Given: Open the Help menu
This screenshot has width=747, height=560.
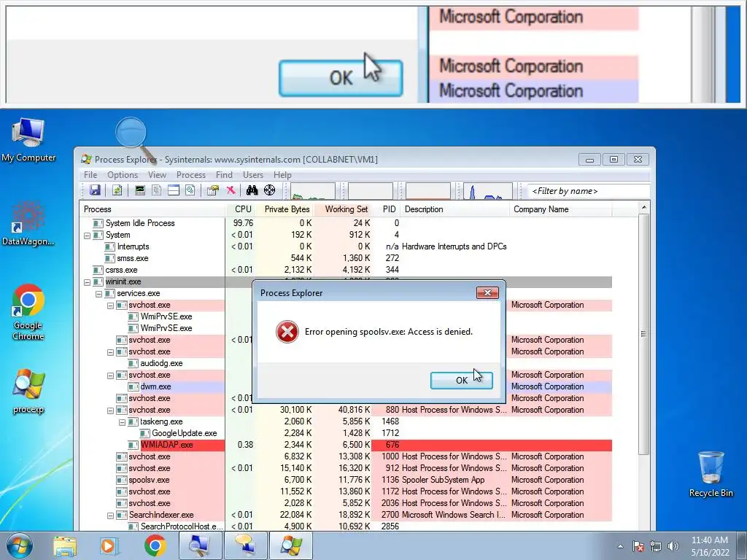Looking at the screenshot, I should (x=282, y=175).
